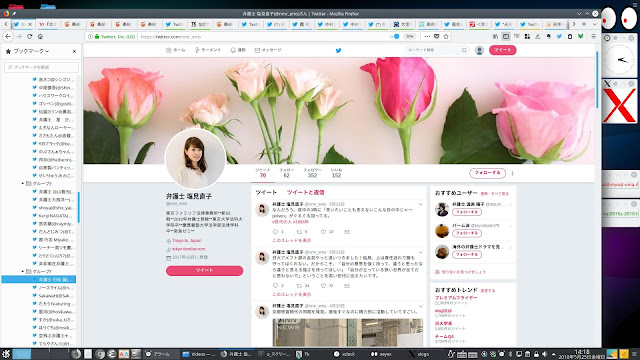
Task: Open Notifications in Twitter nav
Action: pos(238,50)
